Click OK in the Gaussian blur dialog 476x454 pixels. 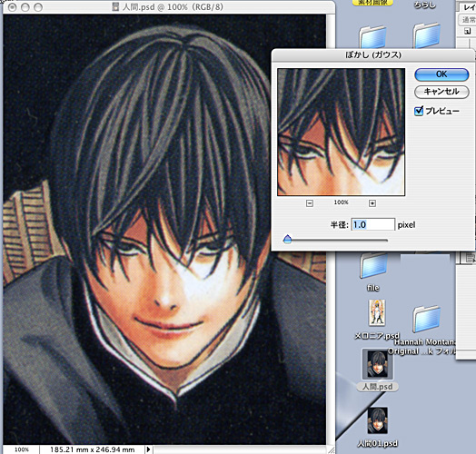pyautogui.click(x=441, y=74)
